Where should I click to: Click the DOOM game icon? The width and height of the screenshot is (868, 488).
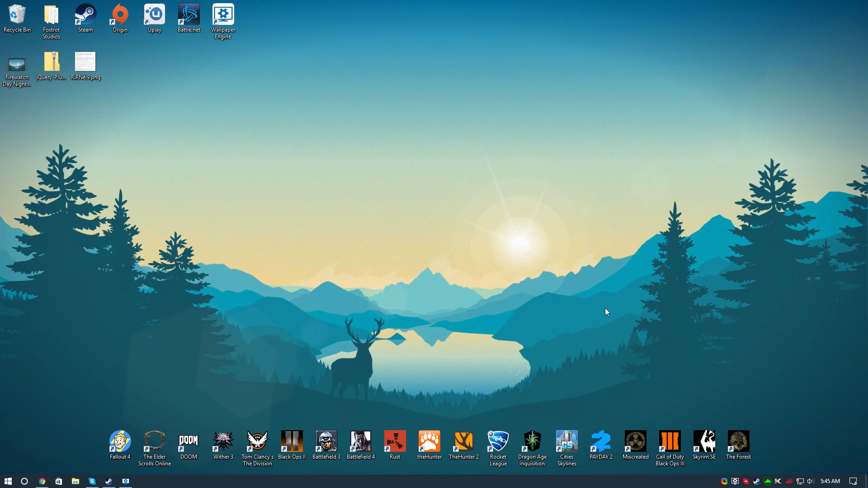(189, 441)
